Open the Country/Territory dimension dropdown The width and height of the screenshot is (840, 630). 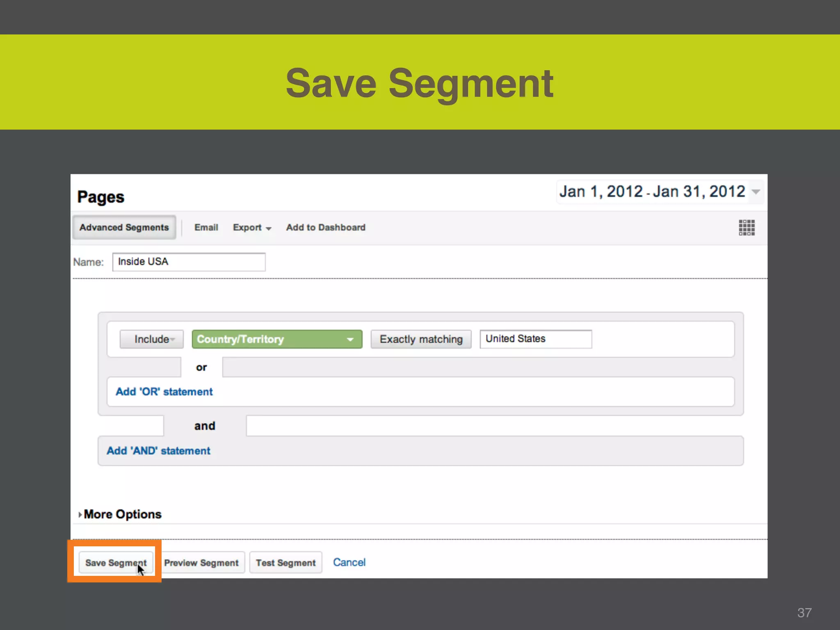(x=277, y=339)
